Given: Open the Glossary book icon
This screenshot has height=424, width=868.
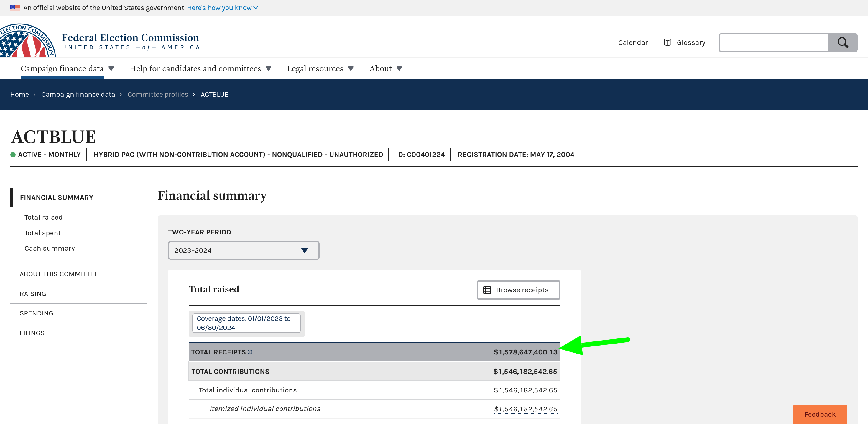Looking at the screenshot, I should pos(668,42).
